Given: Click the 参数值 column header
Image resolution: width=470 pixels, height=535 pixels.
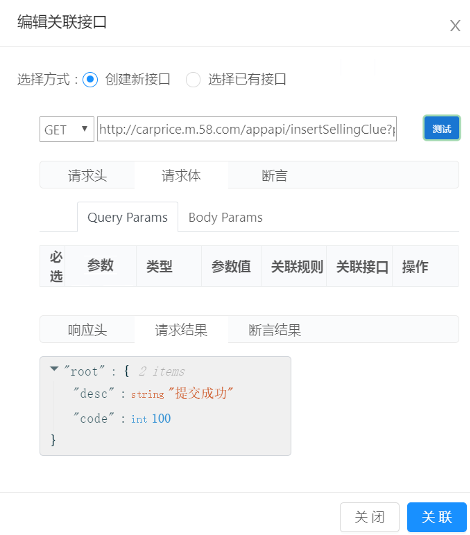Looking at the screenshot, I should [231, 266].
